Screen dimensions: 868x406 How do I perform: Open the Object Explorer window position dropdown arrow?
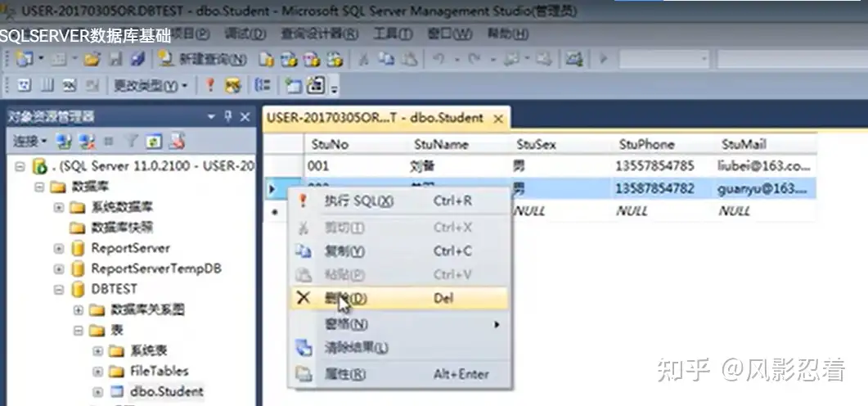click(211, 117)
